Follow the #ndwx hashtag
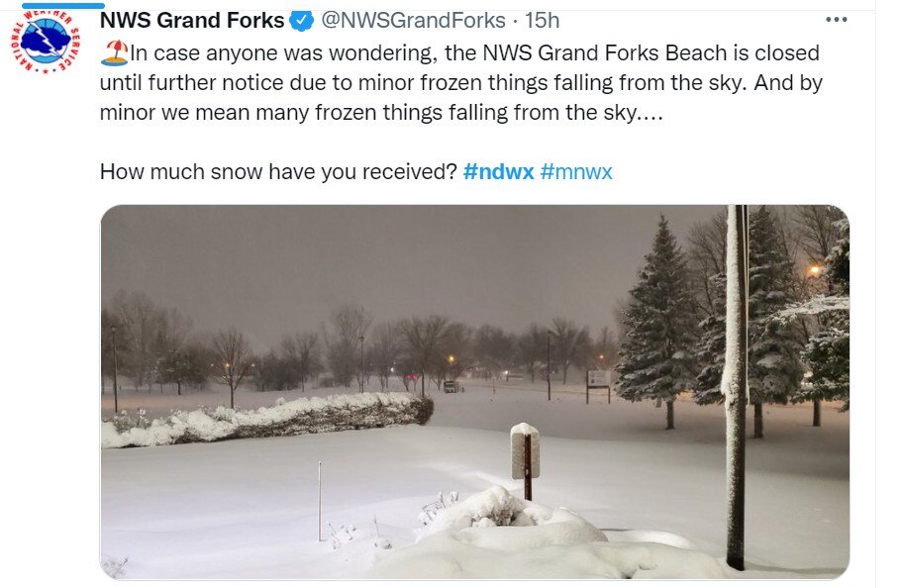 [x=498, y=172]
